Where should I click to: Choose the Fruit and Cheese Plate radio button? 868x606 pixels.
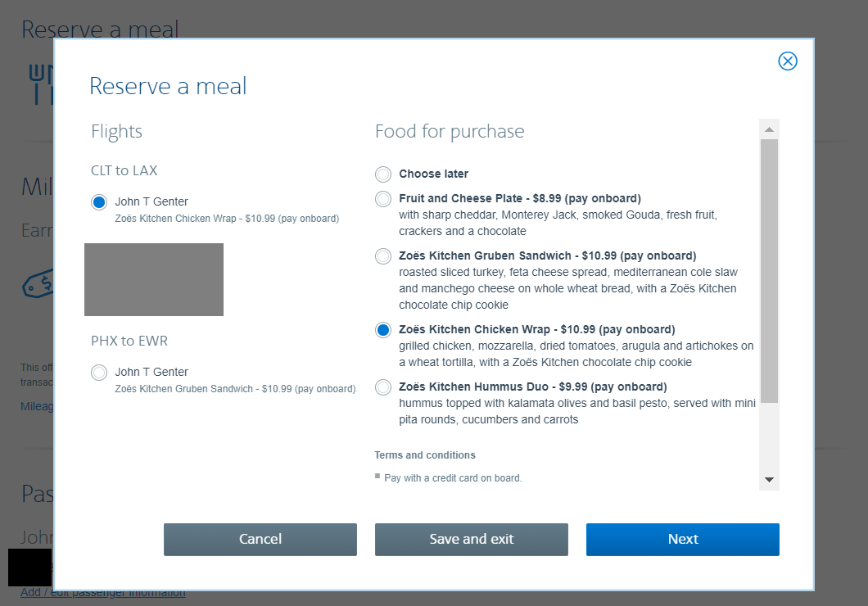[383, 199]
